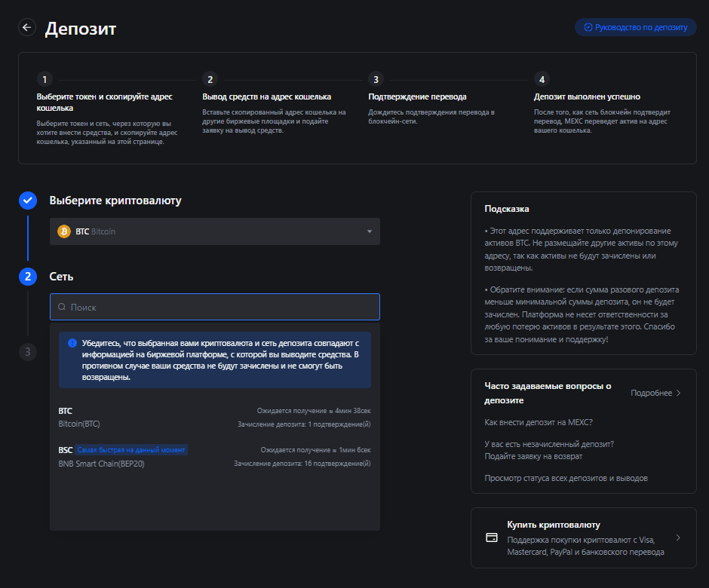This screenshot has width=709, height=588.
Task: Click the blue info icon in warning notice
Action: click(x=72, y=343)
